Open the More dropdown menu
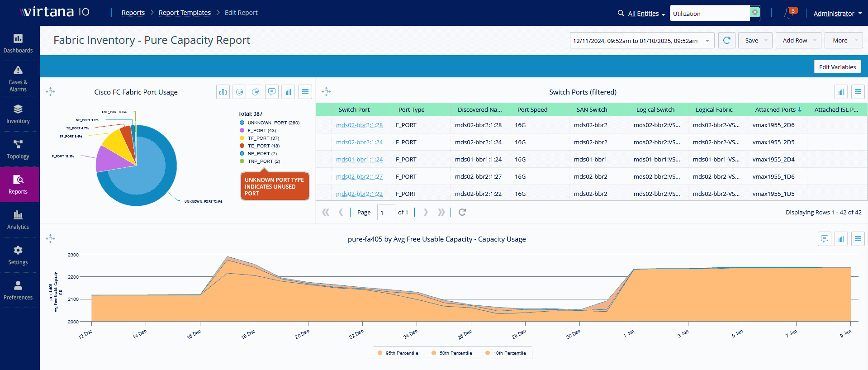This screenshot has width=868, height=370. pyautogui.click(x=844, y=40)
